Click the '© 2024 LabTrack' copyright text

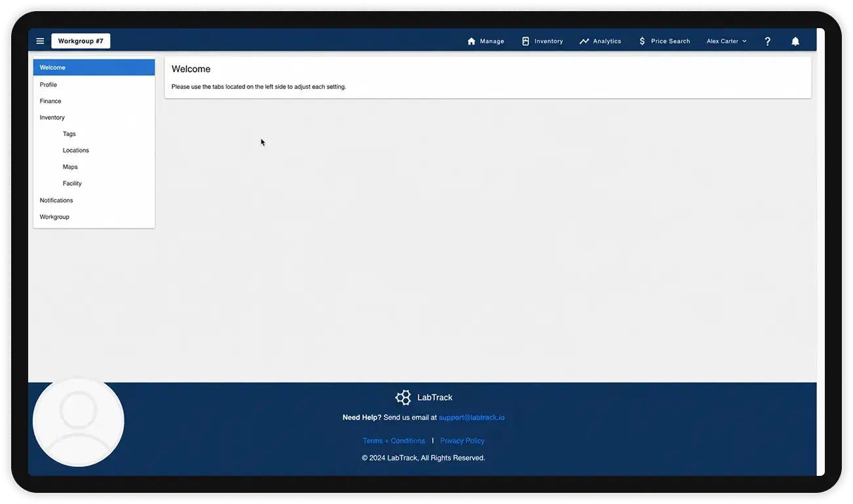[x=423, y=458]
